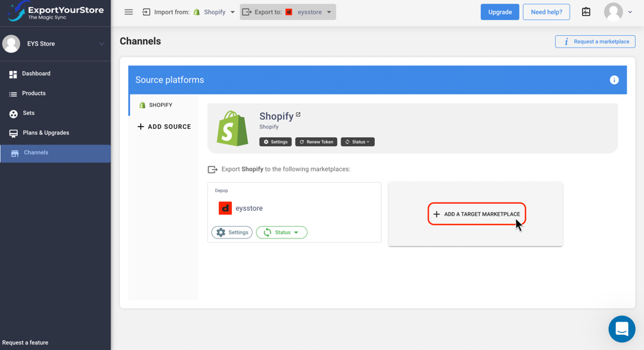Click the Plans & Upgrades monitor icon
Image resolution: width=644 pixels, height=350 pixels.
click(x=14, y=134)
